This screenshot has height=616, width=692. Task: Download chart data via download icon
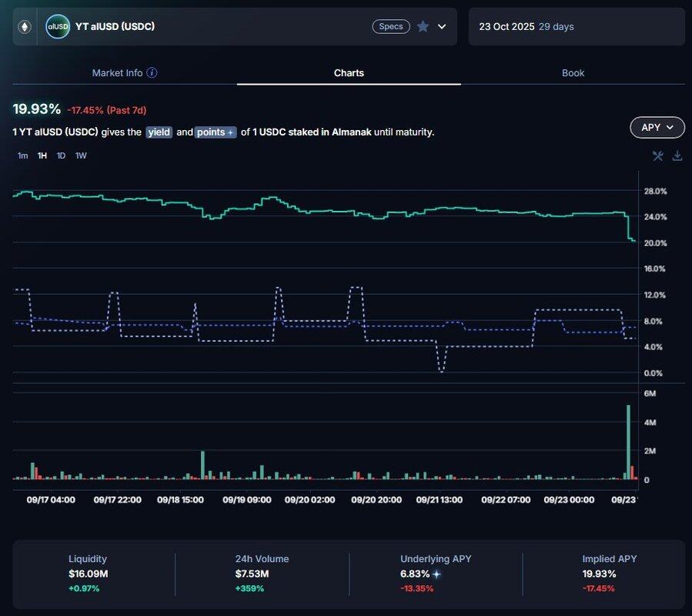pyautogui.click(x=677, y=156)
